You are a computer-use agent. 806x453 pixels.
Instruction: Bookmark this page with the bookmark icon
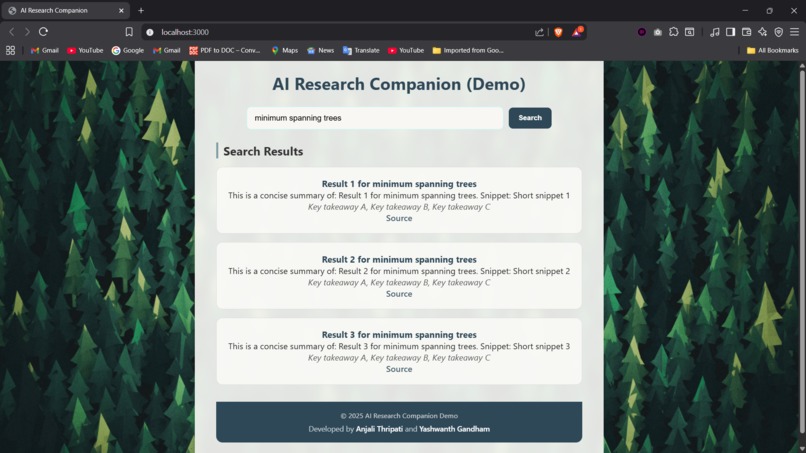129,32
